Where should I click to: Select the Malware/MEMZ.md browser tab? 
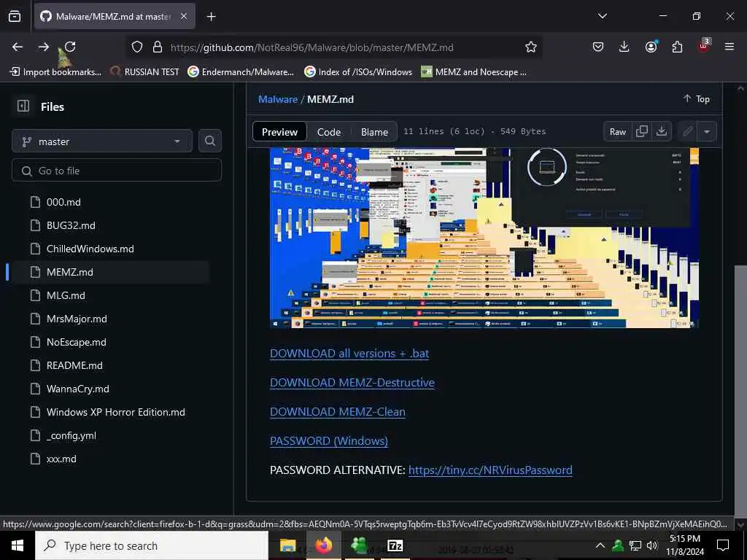[115, 17]
